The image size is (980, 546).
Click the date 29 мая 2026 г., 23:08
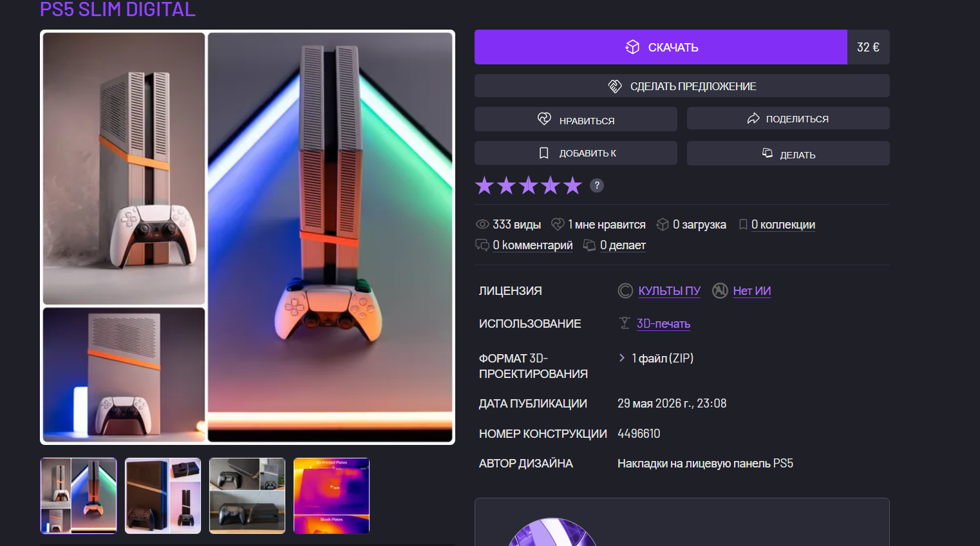(672, 404)
